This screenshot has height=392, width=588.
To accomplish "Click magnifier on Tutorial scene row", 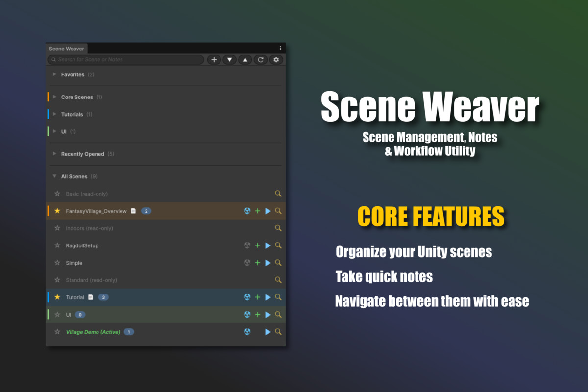I will click(x=278, y=297).
